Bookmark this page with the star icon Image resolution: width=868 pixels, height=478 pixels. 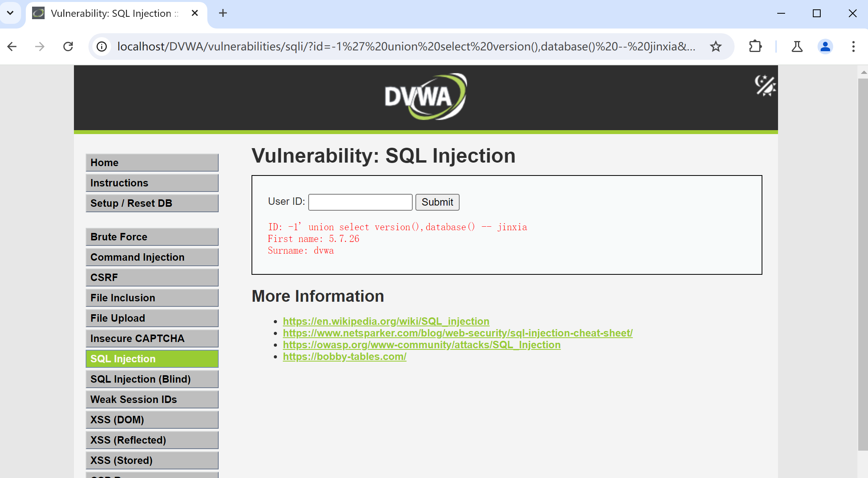[x=715, y=47]
